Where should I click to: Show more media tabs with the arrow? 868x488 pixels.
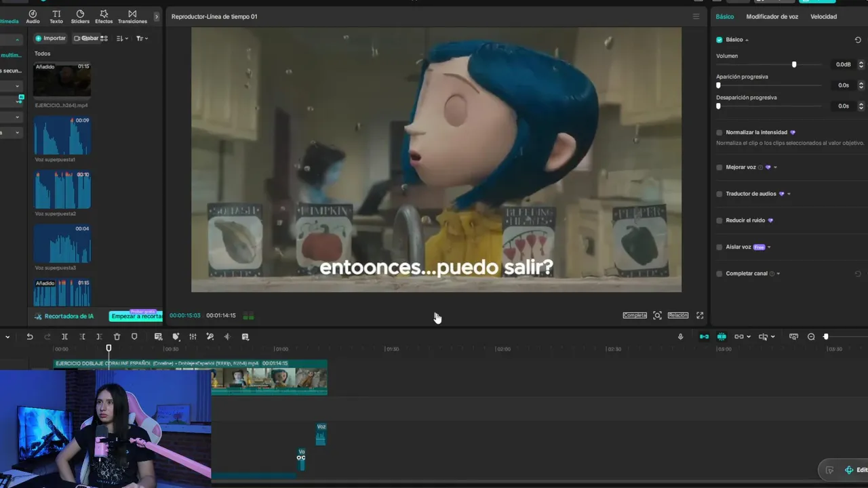[x=157, y=16]
